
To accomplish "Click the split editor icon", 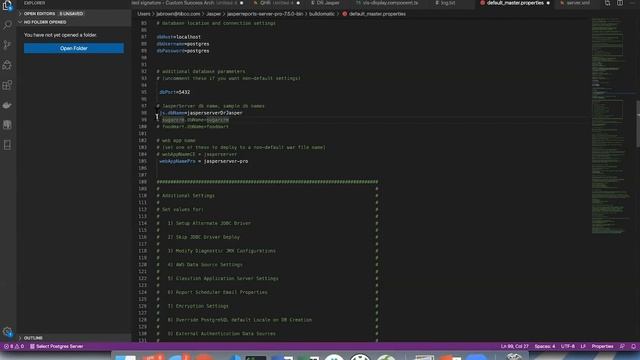I will pos(620,3).
